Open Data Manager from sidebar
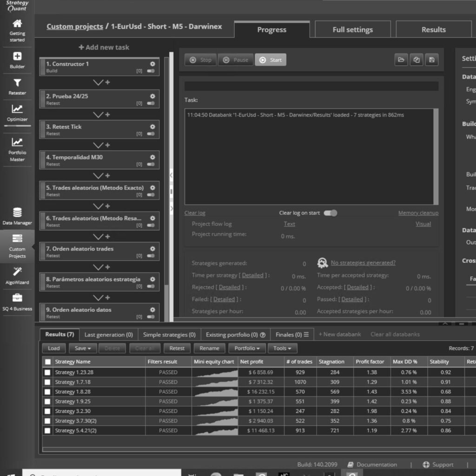The height and width of the screenshot is (476, 476). [x=17, y=216]
